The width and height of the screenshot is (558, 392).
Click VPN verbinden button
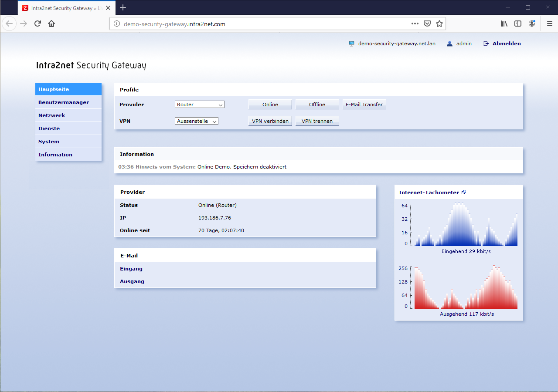[x=270, y=121]
